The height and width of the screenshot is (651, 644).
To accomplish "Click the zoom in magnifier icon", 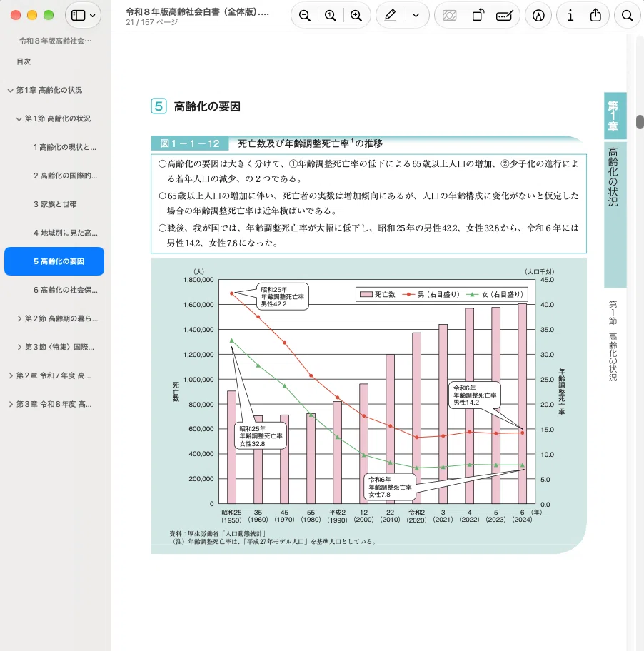I will pos(356,16).
